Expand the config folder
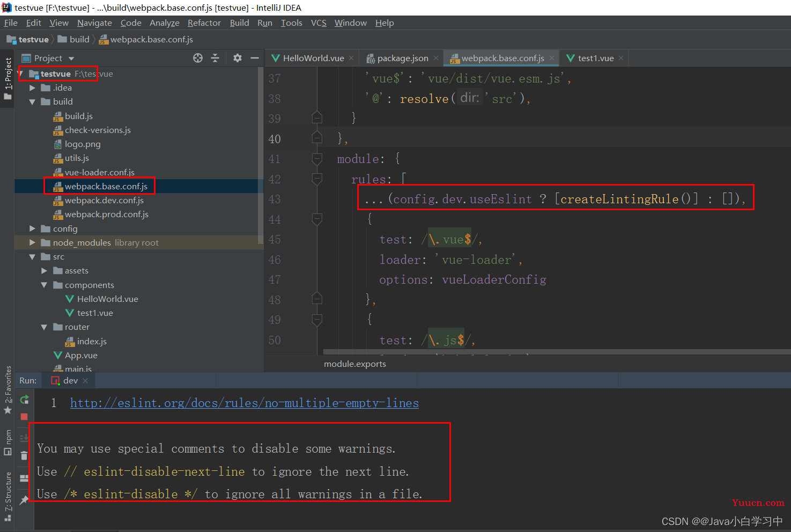 coord(32,229)
